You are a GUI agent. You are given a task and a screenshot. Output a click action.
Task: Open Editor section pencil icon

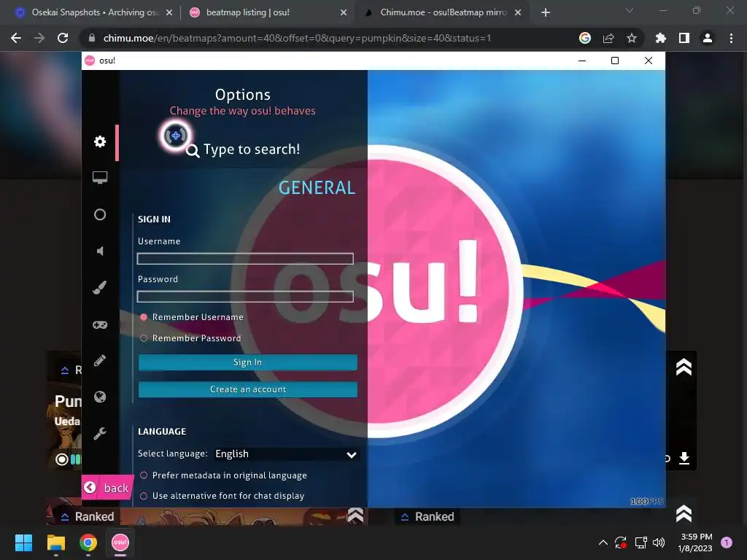pyautogui.click(x=99, y=360)
